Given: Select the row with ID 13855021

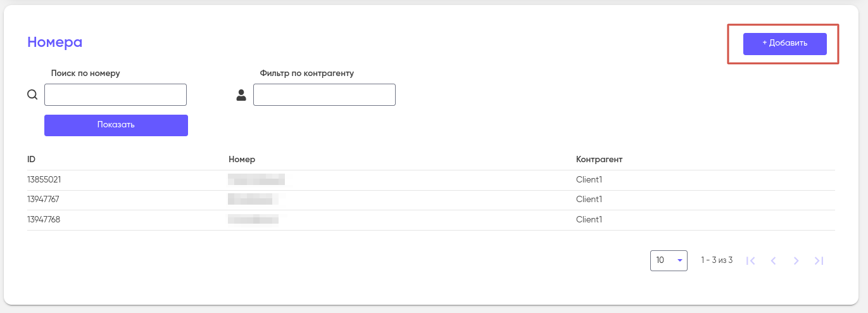Looking at the screenshot, I should click(44, 179).
